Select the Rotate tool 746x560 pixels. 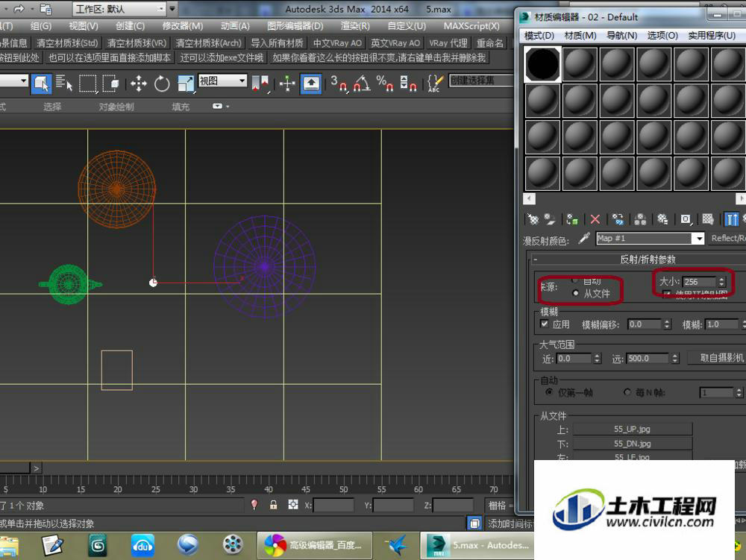162,84
